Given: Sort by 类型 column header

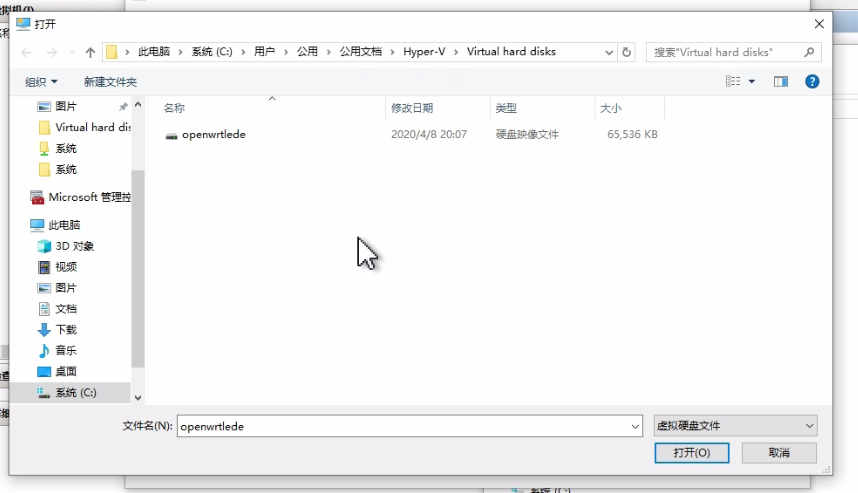Looking at the screenshot, I should pos(506,108).
